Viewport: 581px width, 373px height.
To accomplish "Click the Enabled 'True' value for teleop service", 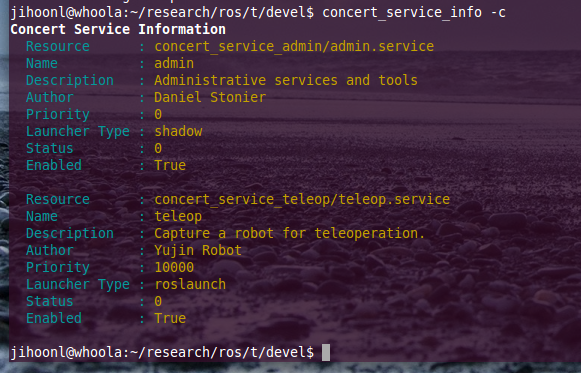I will pyautogui.click(x=170, y=318).
